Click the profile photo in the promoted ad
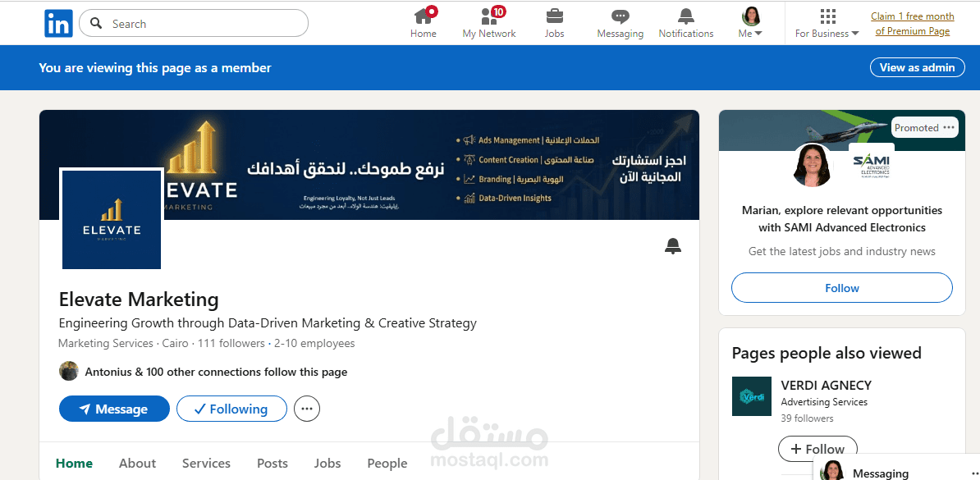 (x=813, y=166)
